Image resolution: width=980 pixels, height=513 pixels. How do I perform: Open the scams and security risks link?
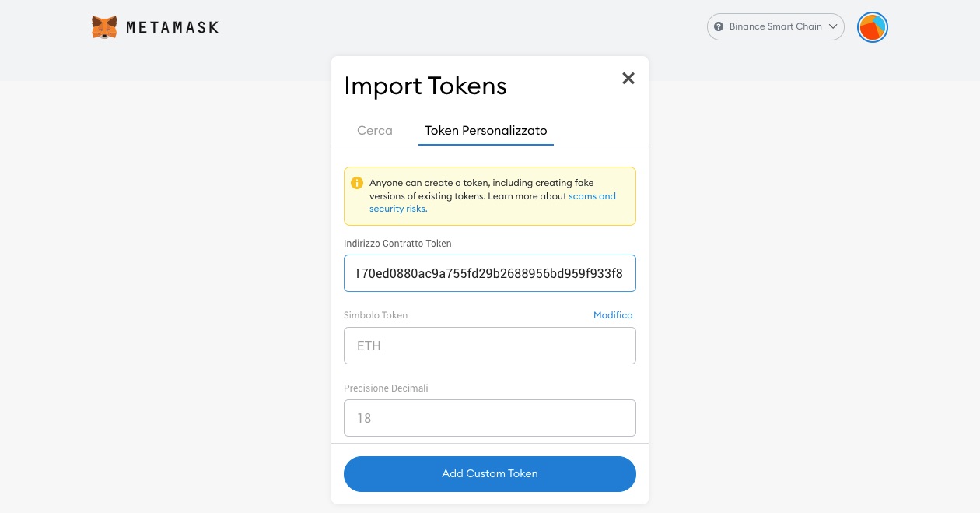click(x=492, y=202)
